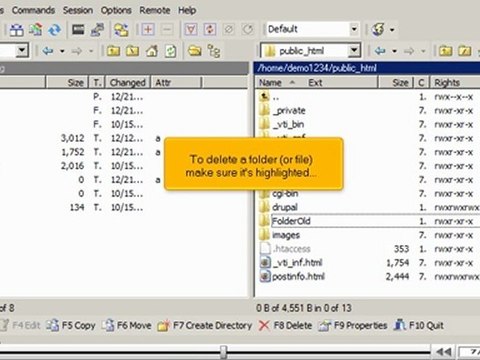This screenshot has width=480, height=360.
Task: Click F5 Copy button
Action: pyautogui.click(x=71, y=325)
